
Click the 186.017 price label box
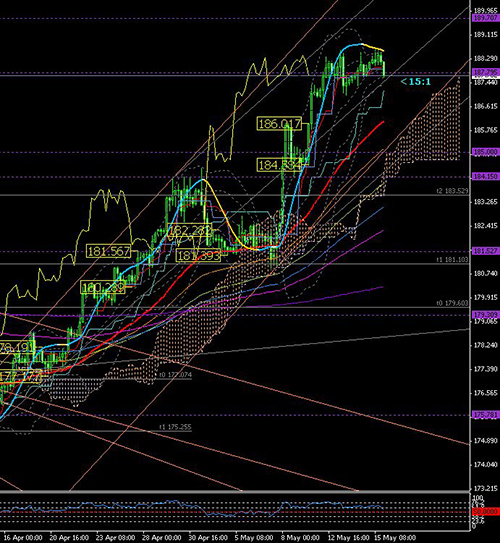tap(279, 124)
